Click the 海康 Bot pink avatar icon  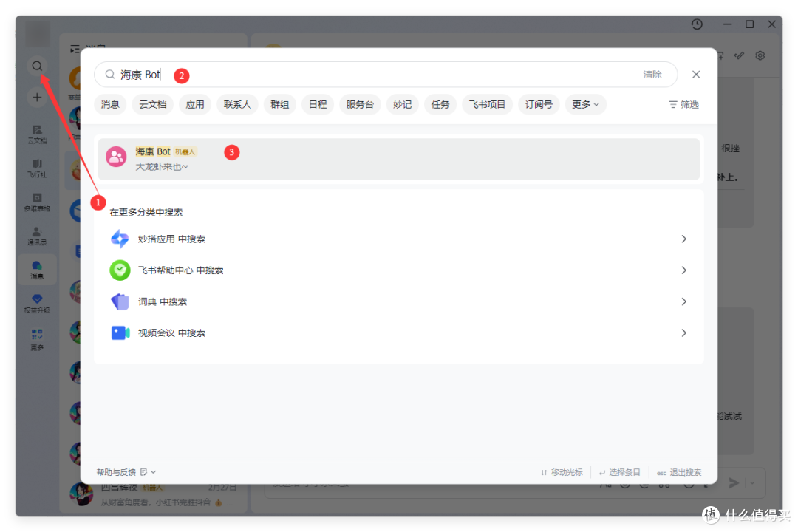click(x=116, y=157)
